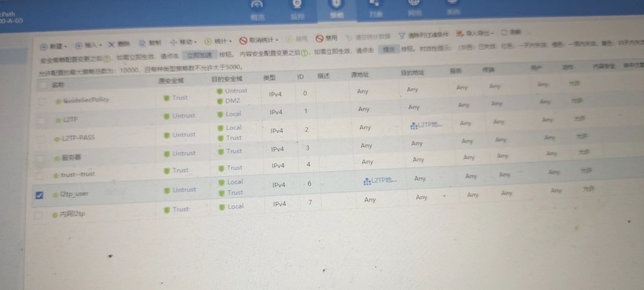The image size is (644, 290).
Task: Click address group icon in l2tp_user source address
Action: tap(367, 182)
